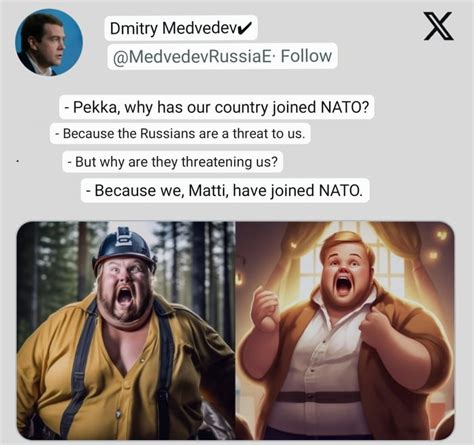Click the word 'Matti' in last line
Image resolution: width=474 pixels, height=445 pixels.
coord(209,191)
